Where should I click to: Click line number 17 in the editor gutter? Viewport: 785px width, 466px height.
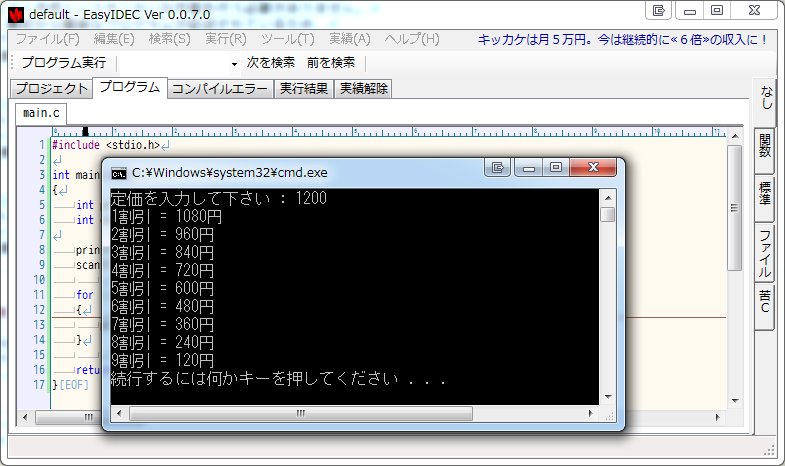39,385
